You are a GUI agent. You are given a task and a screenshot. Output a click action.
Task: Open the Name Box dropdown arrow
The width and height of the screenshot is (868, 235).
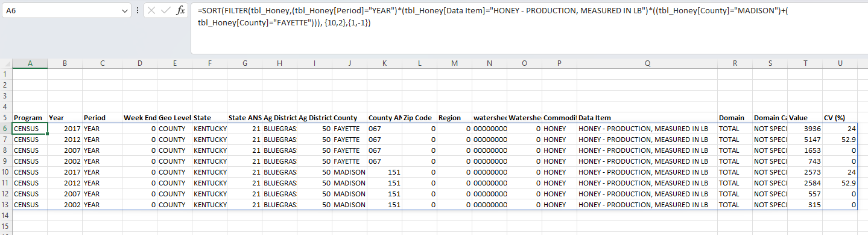[x=125, y=11]
